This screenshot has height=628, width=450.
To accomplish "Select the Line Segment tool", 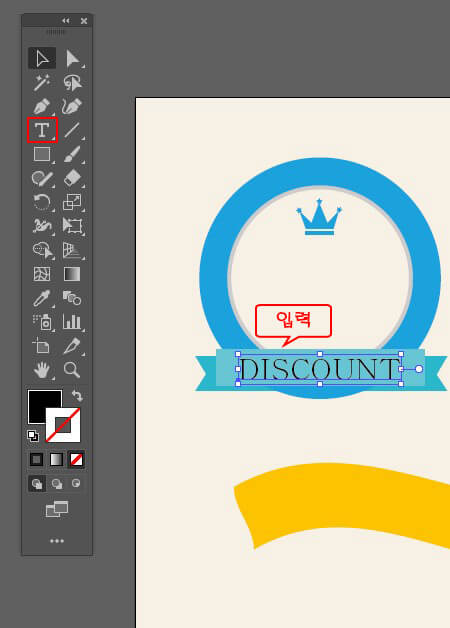I will (72, 130).
